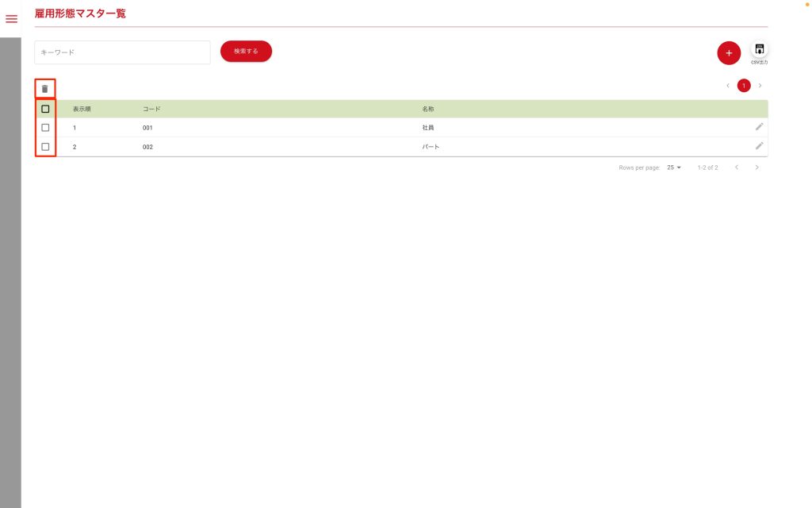Select the red page 1 pagination button
Screen dimensions: 812x508
(x=744, y=86)
